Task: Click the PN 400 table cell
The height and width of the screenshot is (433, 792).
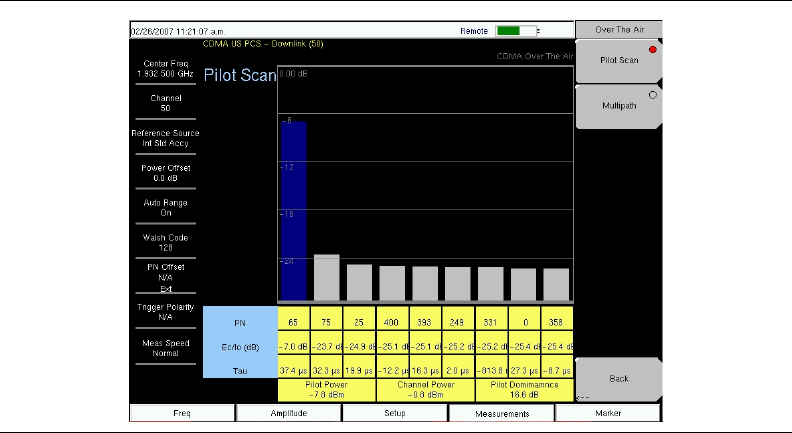Action: [x=392, y=323]
